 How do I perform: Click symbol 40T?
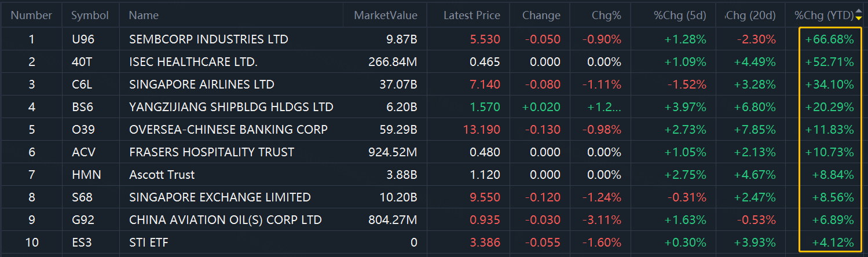[x=81, y=62]
